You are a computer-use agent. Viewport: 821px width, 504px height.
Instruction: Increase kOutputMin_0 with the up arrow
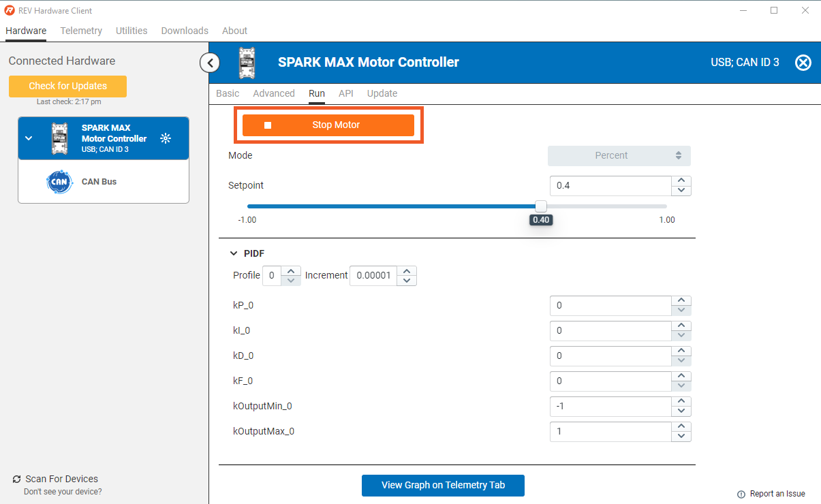(x=681, y=401)
